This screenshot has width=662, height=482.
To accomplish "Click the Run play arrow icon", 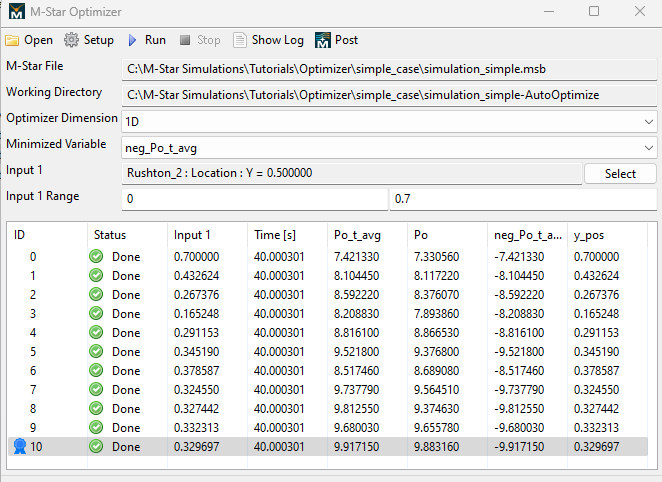I will tap(133, 40).
